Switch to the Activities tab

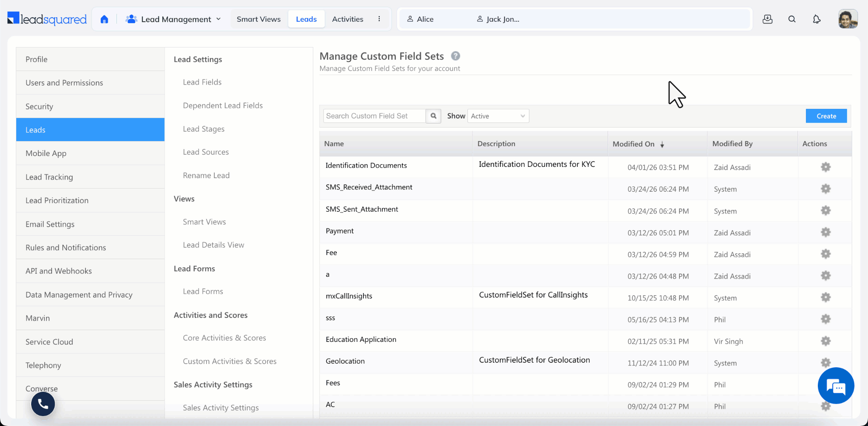click(347, 19)
